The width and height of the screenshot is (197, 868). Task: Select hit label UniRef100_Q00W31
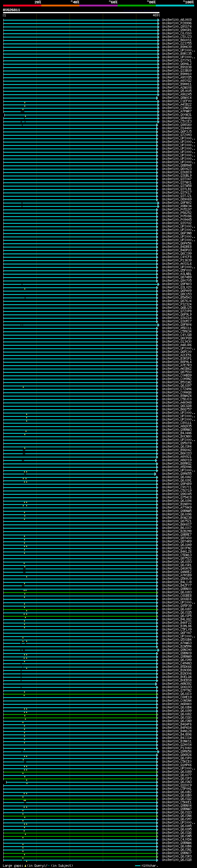pos(177,115)
